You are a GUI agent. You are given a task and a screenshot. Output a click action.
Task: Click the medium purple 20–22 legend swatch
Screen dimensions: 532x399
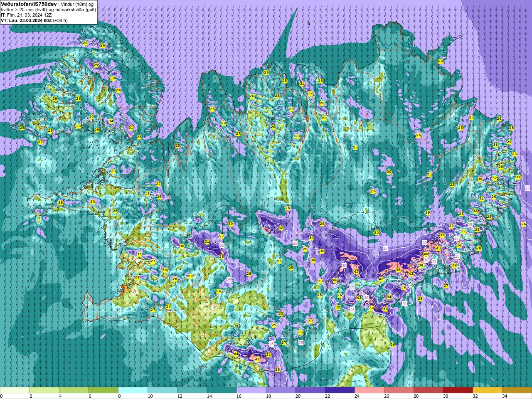coord(310,390)
